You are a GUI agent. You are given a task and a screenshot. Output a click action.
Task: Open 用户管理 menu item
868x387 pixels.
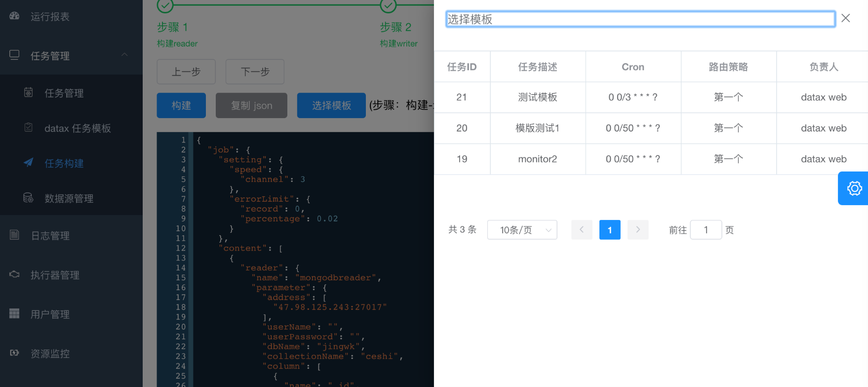coord(50,314)
